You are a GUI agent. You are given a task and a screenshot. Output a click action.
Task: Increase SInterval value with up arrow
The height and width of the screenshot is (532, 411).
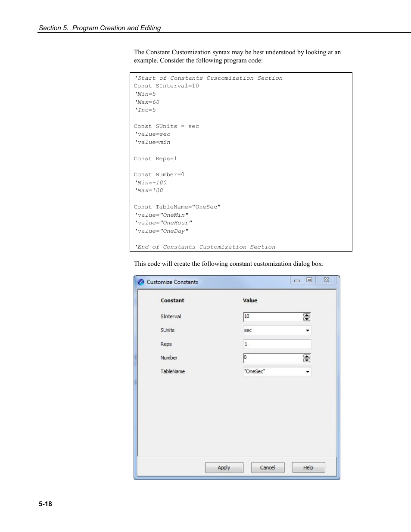tap(307, 315)
